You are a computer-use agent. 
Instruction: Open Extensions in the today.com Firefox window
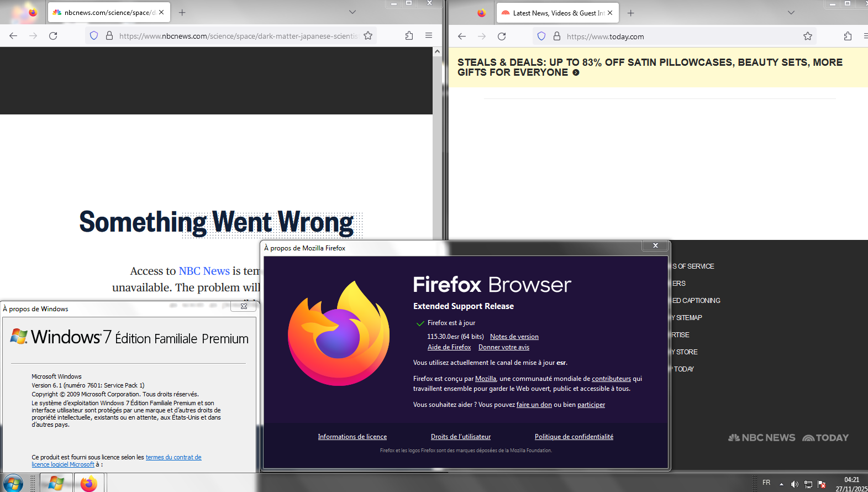pyautogui.click(x=848, y=36)
